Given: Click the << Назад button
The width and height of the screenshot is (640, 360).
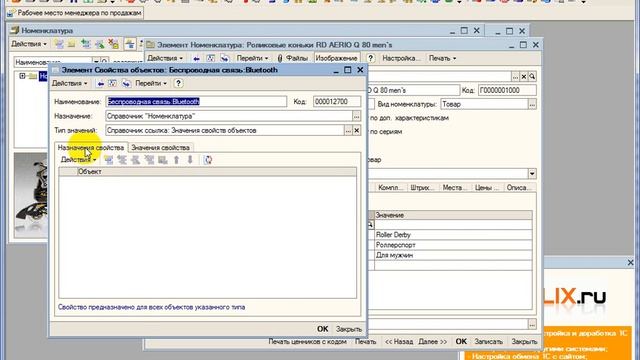Looking at the screenshot, I should (399, 342).
